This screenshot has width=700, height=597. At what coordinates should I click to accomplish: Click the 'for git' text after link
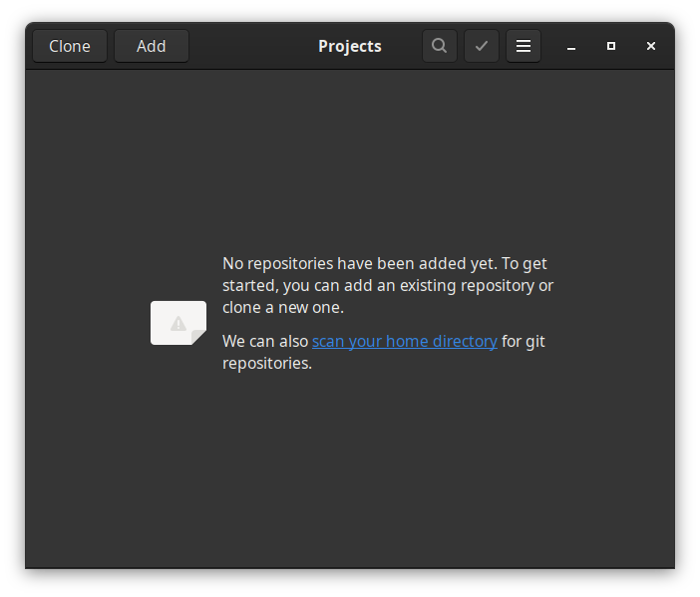coord(524,341)
